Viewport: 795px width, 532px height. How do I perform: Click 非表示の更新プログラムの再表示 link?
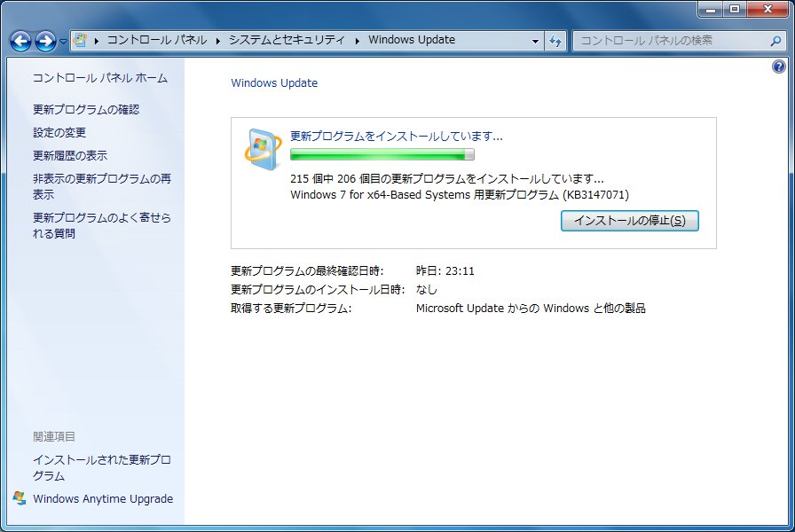point(102,186)
